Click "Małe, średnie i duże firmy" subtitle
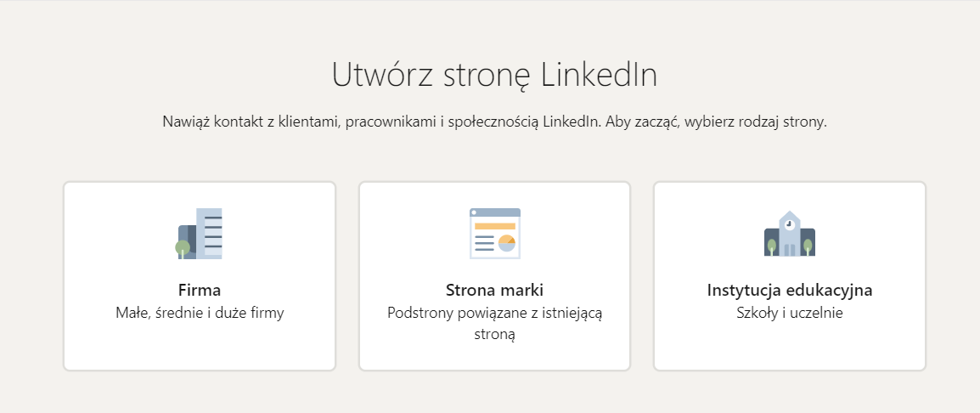This screenshot has height=413, width=980. [200, 313]
